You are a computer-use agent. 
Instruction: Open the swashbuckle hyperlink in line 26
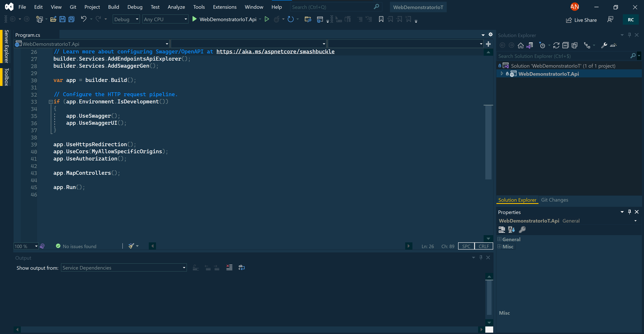(x=275, y=52)
